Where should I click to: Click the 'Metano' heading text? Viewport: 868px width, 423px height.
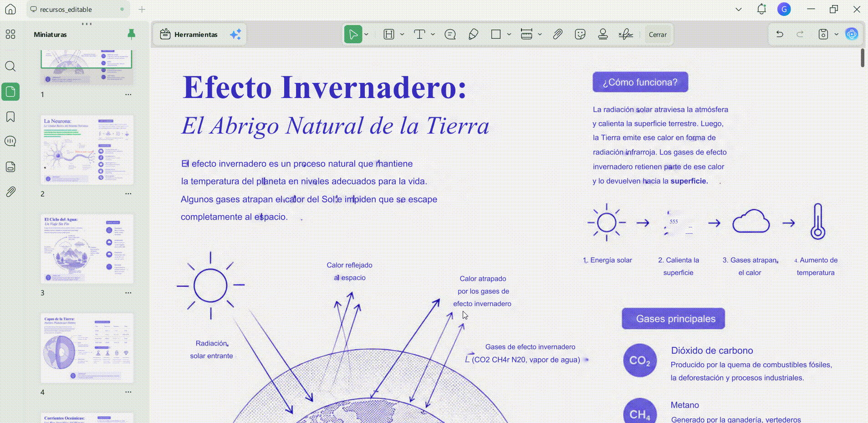point(684,405)
